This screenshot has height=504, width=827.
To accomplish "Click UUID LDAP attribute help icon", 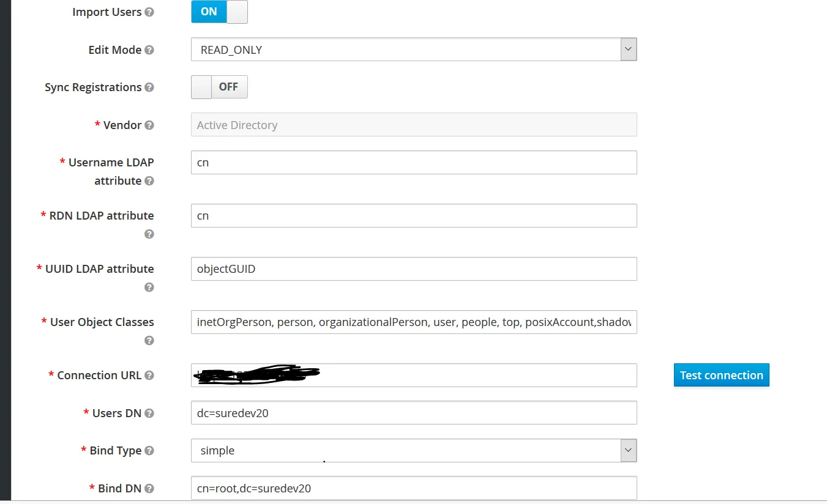I will [149, 287].
